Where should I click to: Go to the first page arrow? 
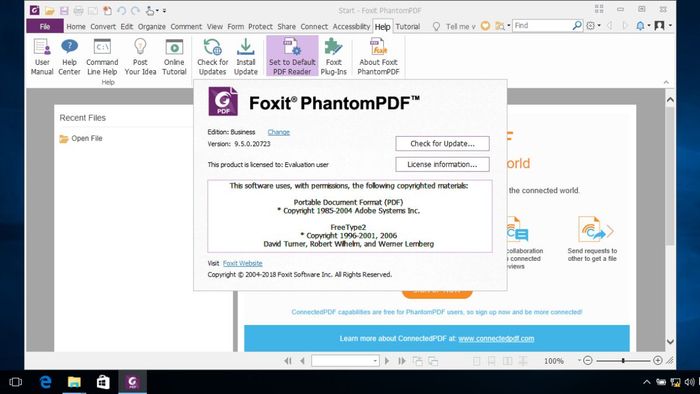288,361
